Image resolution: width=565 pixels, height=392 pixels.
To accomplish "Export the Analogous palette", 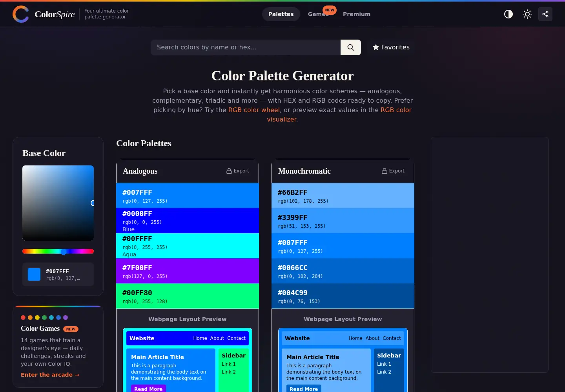I will pos(238,171).
